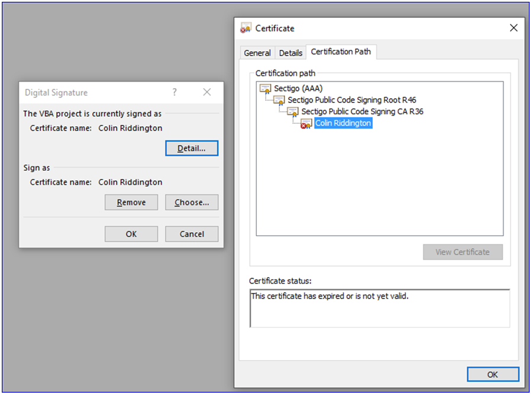
Task: Click the certificate status message text
Action: pyautogui.click(x=330, y=296)
